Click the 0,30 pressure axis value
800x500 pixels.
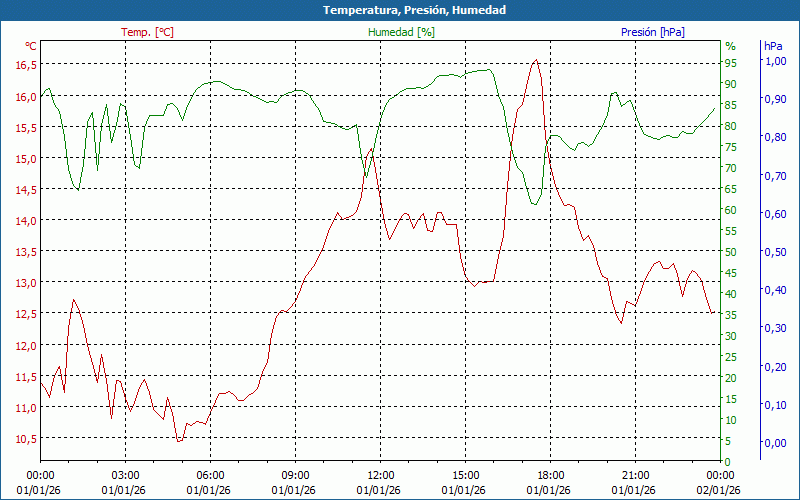pos(775,328)
